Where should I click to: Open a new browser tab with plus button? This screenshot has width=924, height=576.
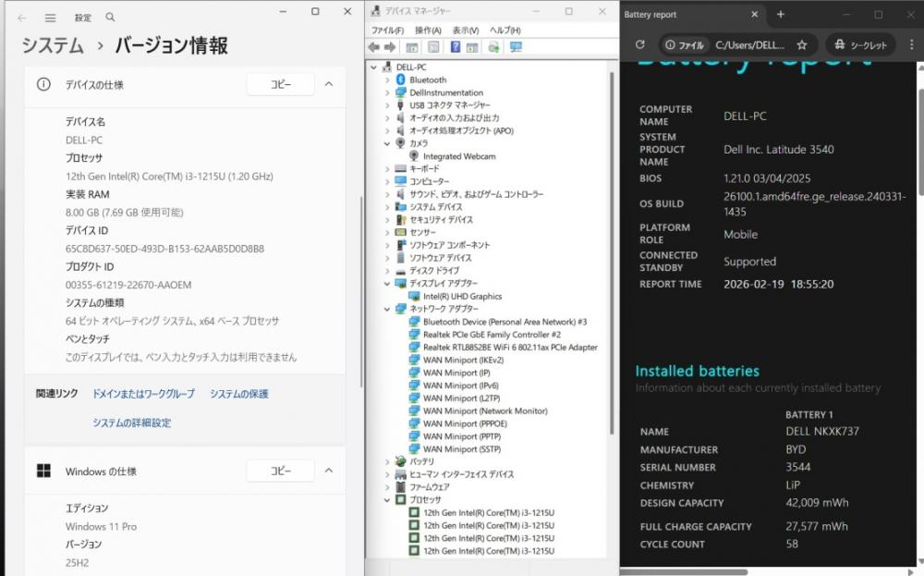[781, 15]
